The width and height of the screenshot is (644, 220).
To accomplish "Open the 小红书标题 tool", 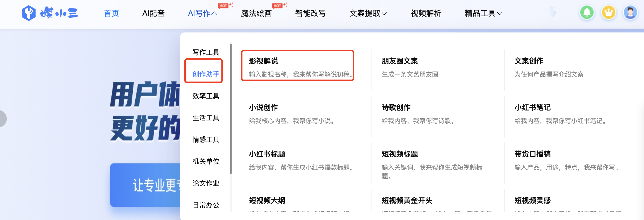I will [x=267, y=154].
